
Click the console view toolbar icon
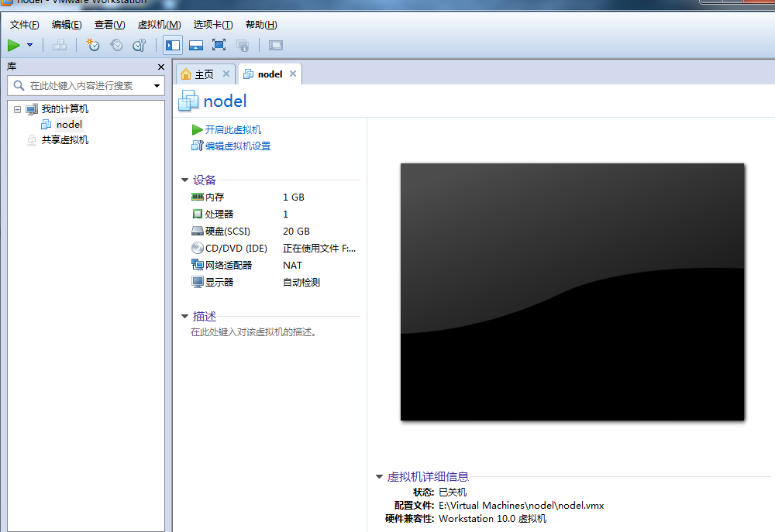pos(276,46)
